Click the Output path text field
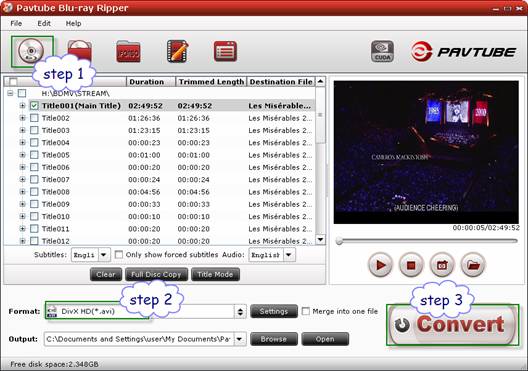This screenshot has width=528, height=371. [x=139, y=339]
